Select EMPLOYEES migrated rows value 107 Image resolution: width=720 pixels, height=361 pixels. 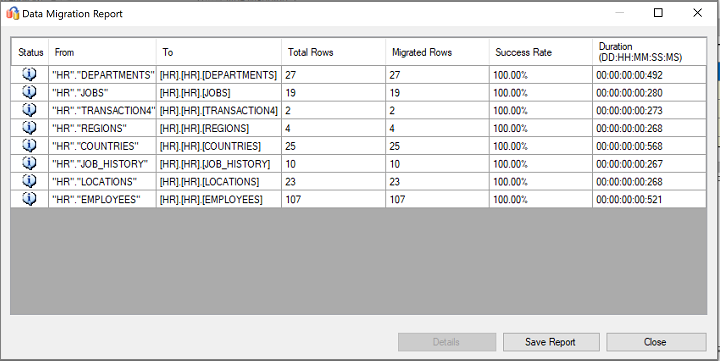(438, 199)
